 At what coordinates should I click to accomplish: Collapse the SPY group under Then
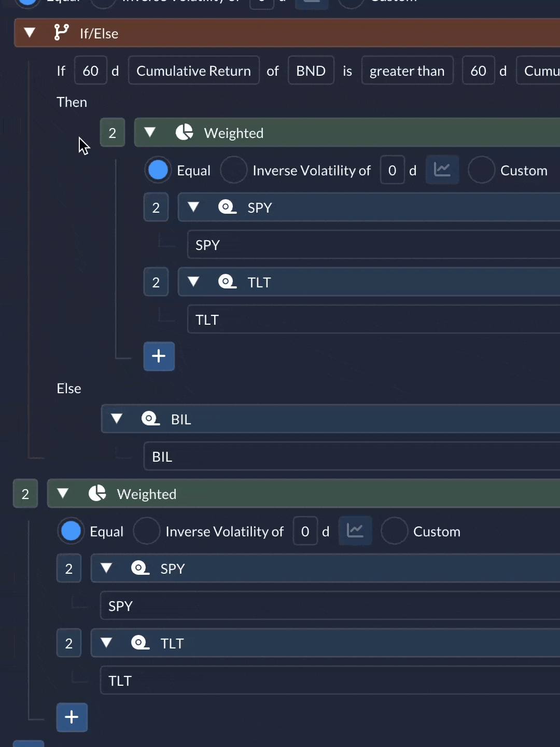(x=193, y=207)
